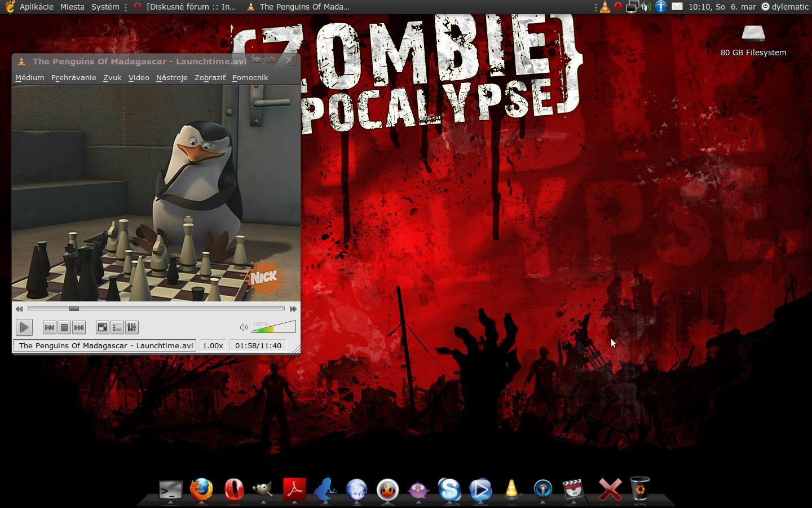
Task: Launch Skype from the dock
Action: 449,489
